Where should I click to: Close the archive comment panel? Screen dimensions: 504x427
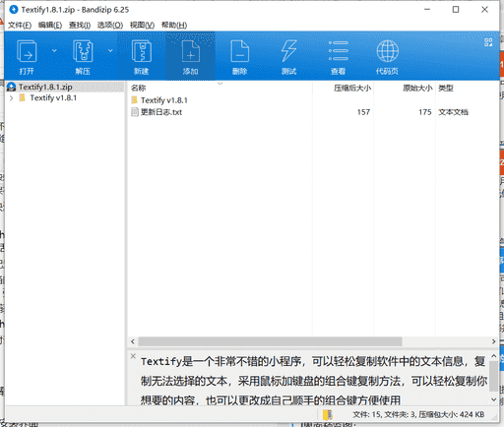click(133, 356)
